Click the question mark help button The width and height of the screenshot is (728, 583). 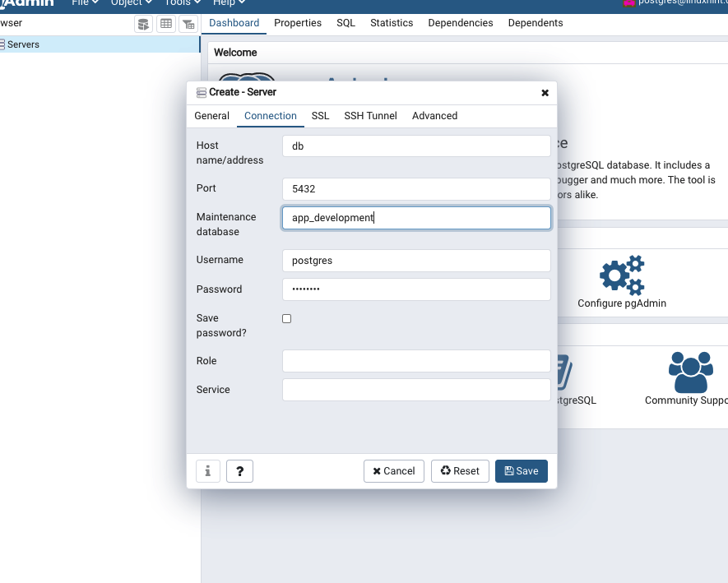[x=239, y=471]
